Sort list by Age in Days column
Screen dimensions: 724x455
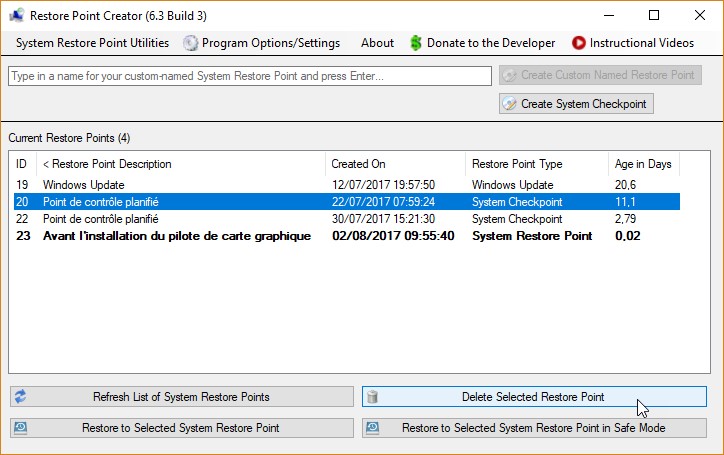click(x=643, y=164)
